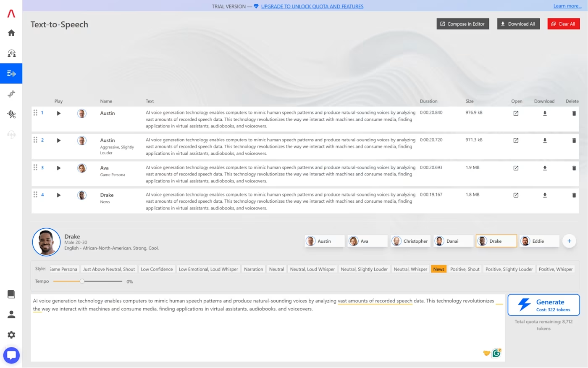588x368 pixels.
Task: Select the Austin voice chip
Action: pyautogui.click(x=324, y=241)
